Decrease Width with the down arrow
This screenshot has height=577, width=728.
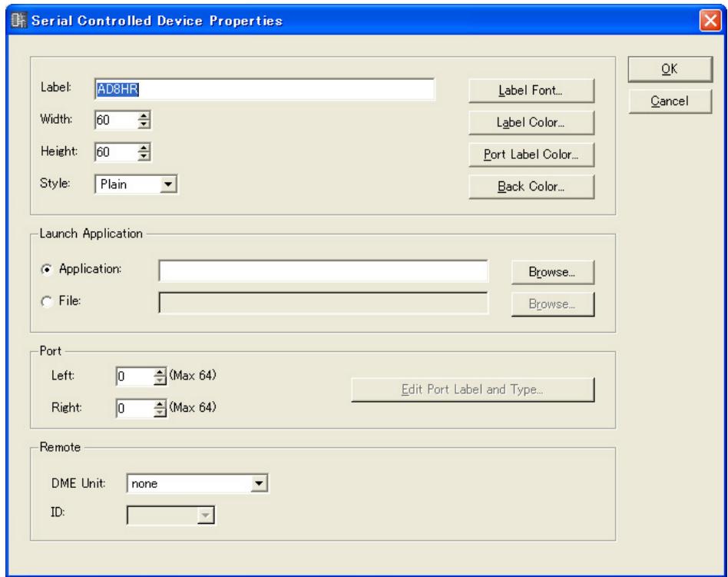(x=144, y=124)
